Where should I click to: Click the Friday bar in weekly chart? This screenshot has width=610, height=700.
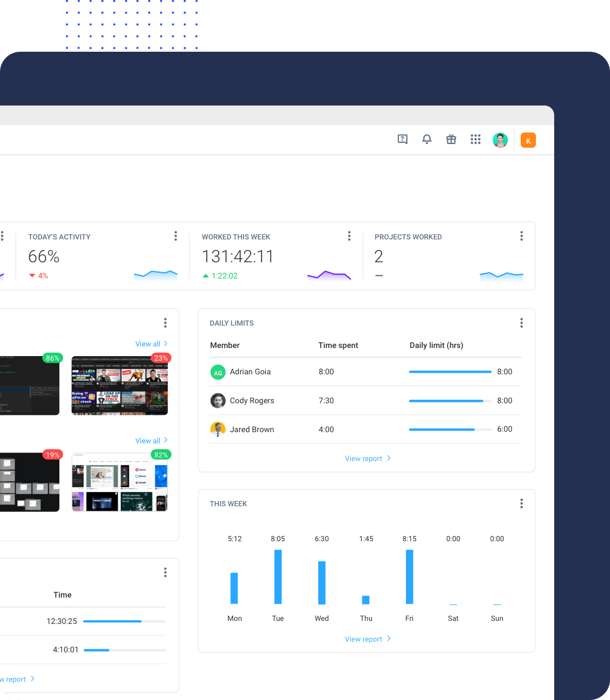(410, 577)
